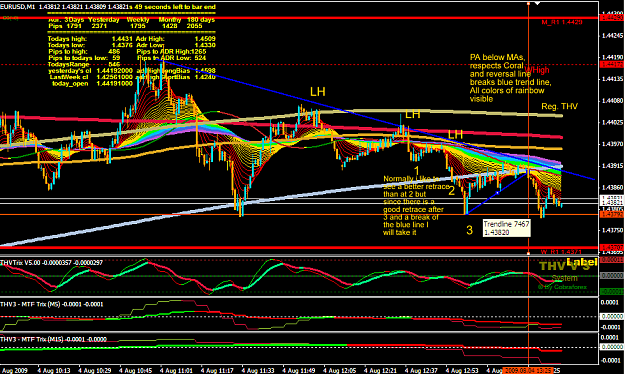
Task: Click the orange '1.43792' price level tag
Action: click(x=612, y=215)
